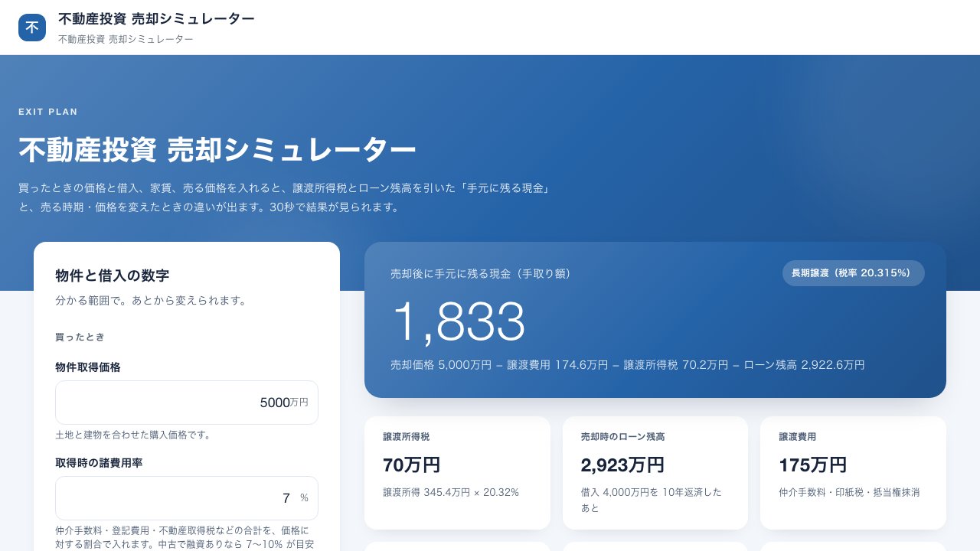The height and width of the screenshot is (551, 980).
Task: Click the 70万円 value in 譲渡所得税 card
Action: coord(411,465)
